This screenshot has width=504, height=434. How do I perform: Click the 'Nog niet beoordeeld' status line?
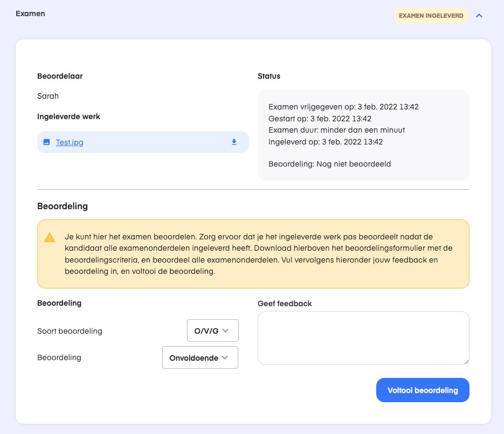tap(329, 164)
